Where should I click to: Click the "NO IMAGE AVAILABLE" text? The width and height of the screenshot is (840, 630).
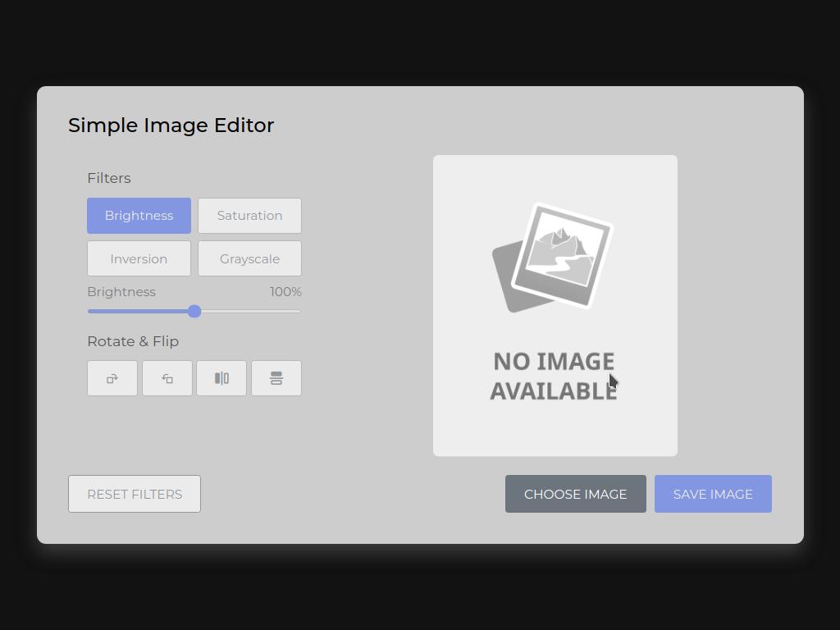(553, 377)
